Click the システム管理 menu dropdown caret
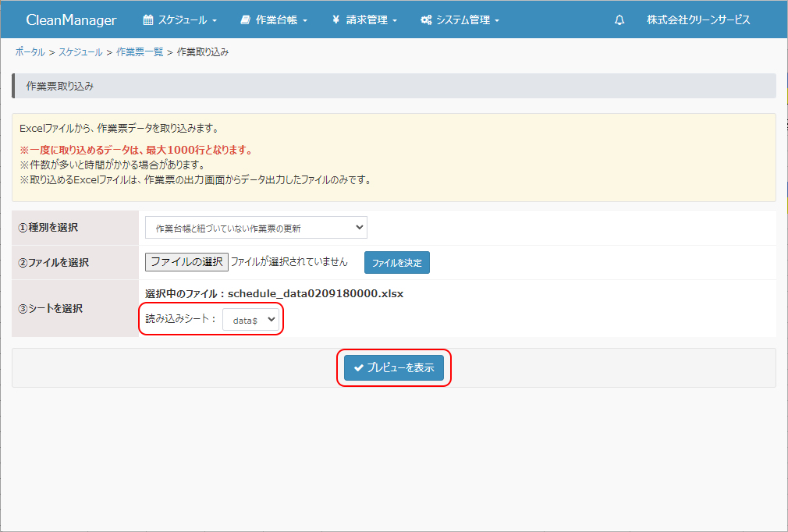The height and width of the screenshot is (532, 788). tap(497, 21)
